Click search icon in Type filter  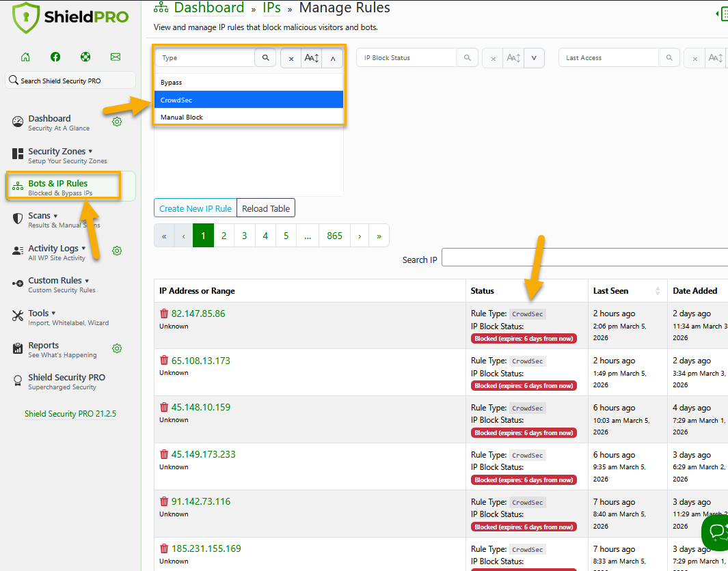coord(266,58)
